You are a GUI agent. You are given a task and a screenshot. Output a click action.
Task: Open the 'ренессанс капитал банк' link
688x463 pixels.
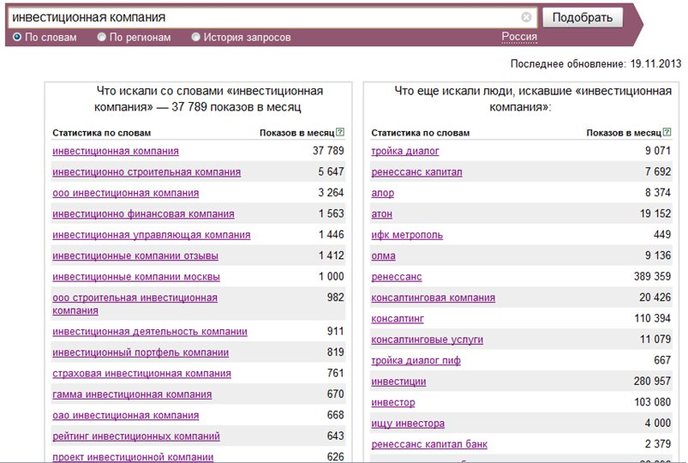click(429, 444)
